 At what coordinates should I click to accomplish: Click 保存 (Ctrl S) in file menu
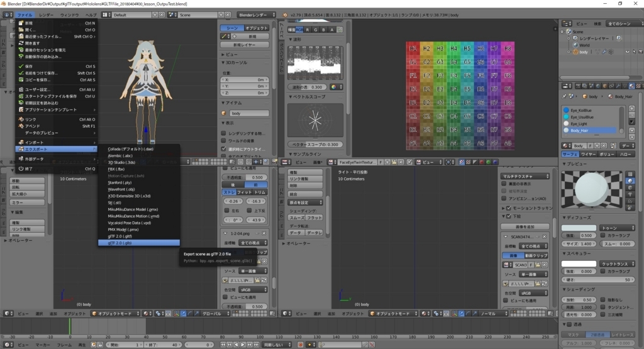click(57, 66)
